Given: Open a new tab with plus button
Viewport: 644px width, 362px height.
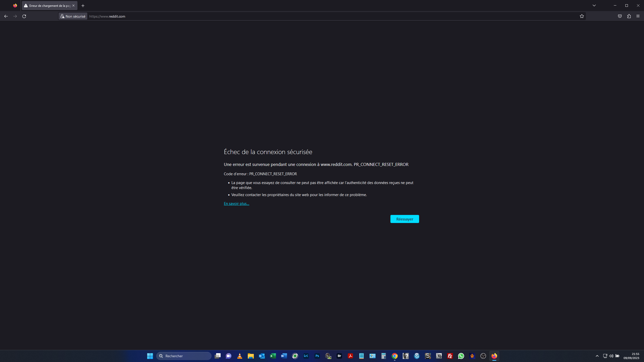Looking at the screenshot, I should 83,6.
